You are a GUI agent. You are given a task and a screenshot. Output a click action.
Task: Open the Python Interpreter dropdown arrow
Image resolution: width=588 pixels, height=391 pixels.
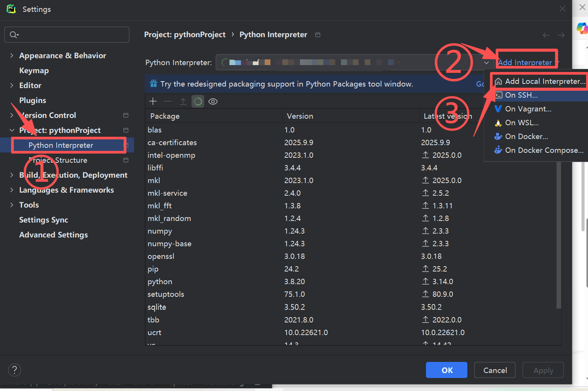(486, 62)
